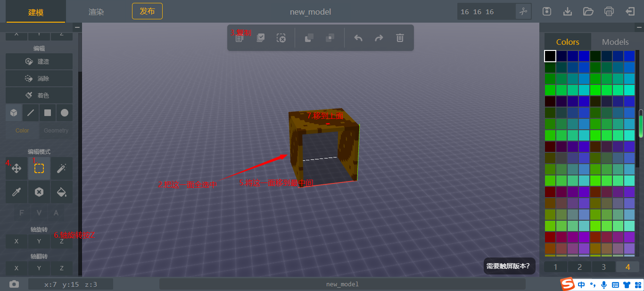Flip along X under 轴翻转
The width and height of the screenshot is (644, 291).
(17, 268)
